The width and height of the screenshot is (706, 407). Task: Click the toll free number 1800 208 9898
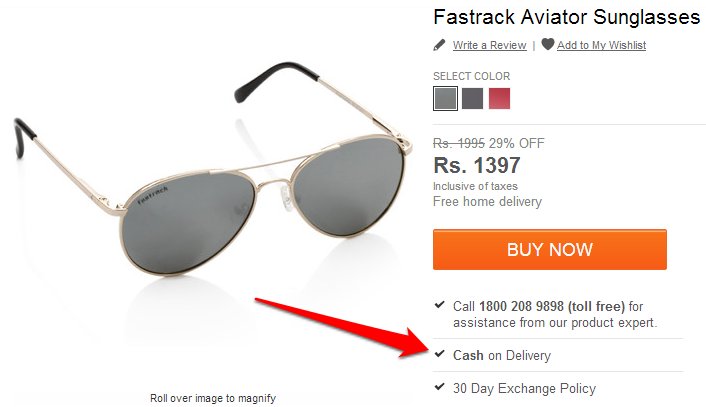coord(521,306)
